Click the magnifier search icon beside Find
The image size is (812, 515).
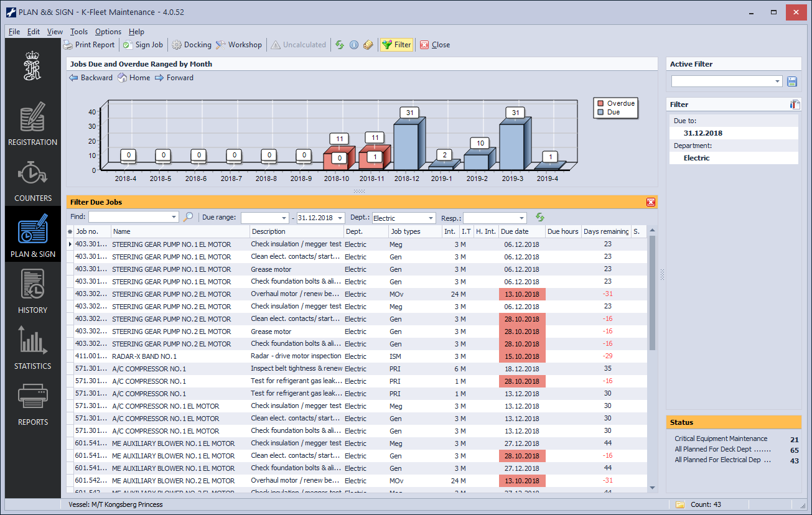pyautogui.click(x=188, y=218)
